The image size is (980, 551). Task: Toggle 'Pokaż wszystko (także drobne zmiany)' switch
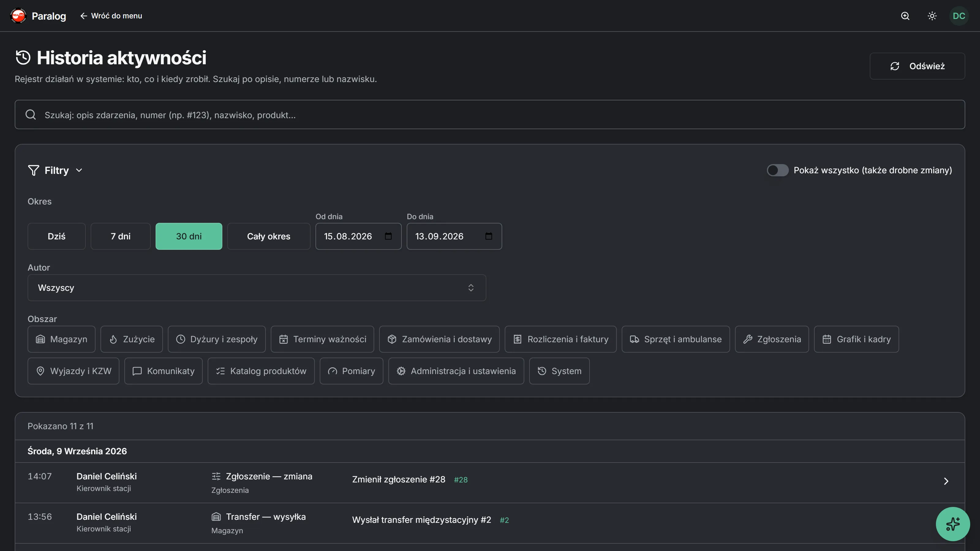pyautogui.click(x=778, y=171)
